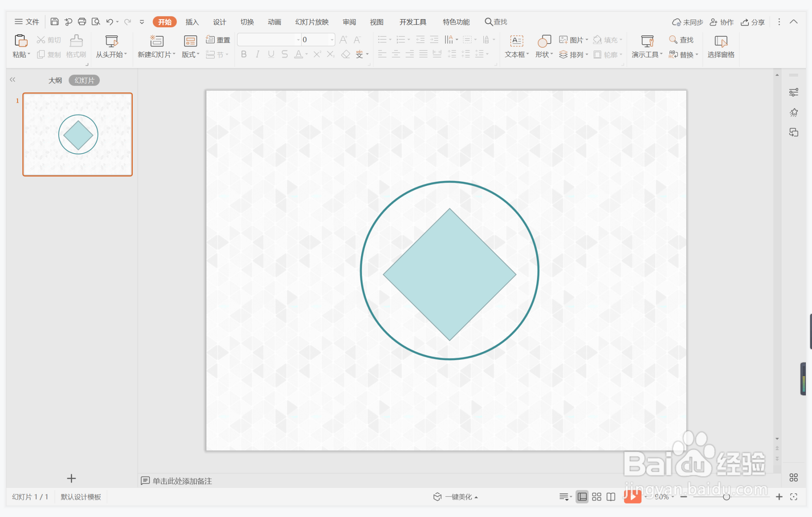Click the shapes tool icon
The width and height of the screenshot is (812, 517).
tap(544, 41)
